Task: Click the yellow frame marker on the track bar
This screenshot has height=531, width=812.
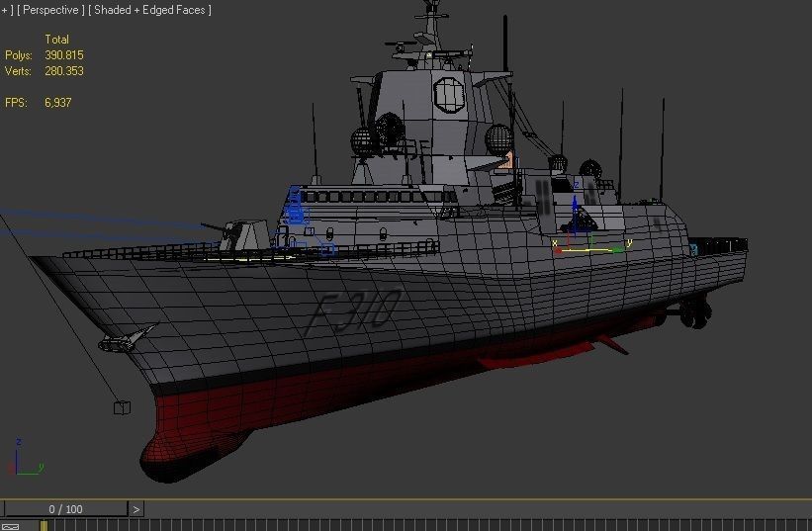Action: tap(44, 526)
